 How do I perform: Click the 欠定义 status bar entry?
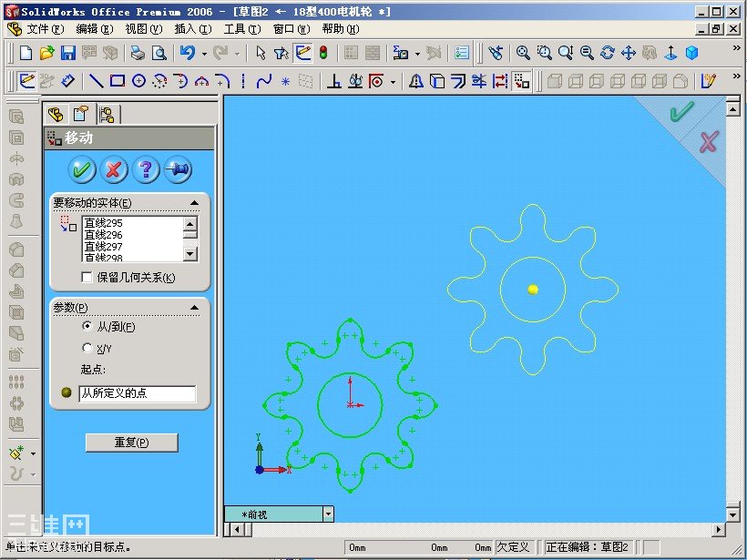[x=513, y=547]
